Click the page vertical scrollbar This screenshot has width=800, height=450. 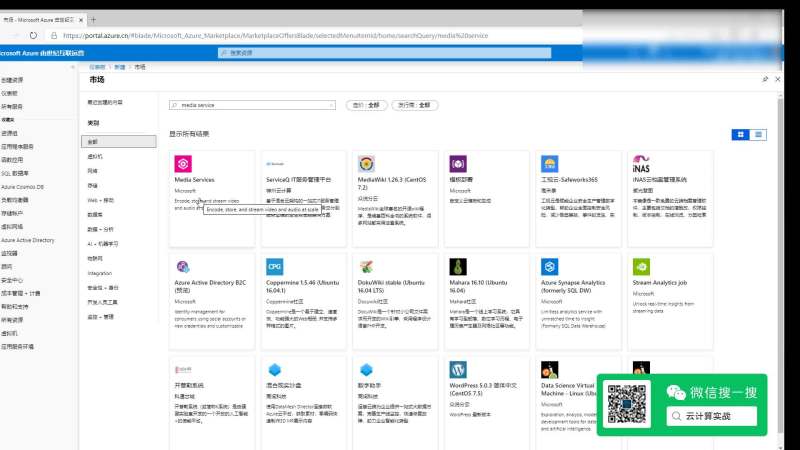tap(780, 265)
